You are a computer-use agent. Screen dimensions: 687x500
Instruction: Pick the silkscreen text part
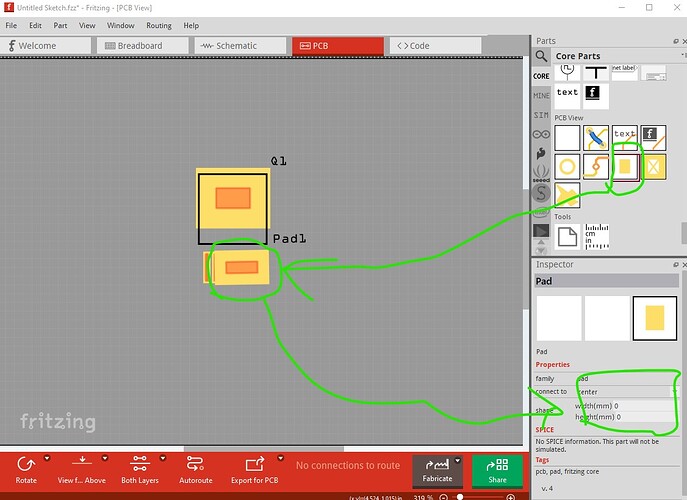[625, 138]
